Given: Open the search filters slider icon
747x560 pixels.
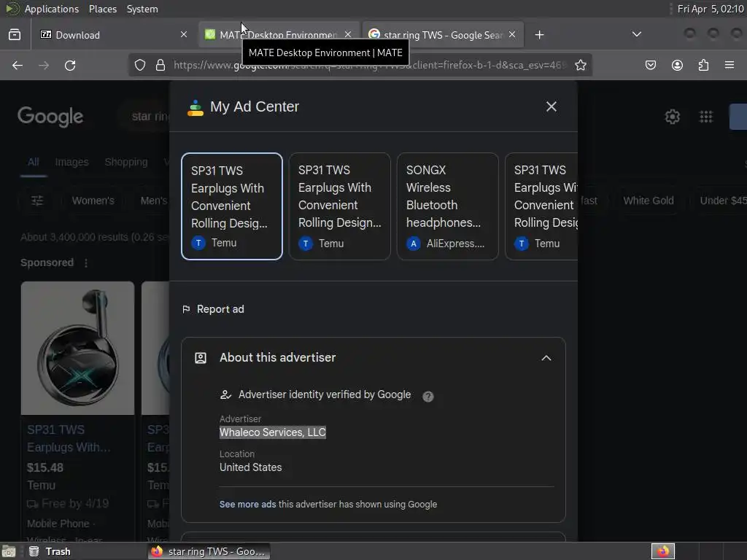Looking at the screenshot, I should [x=37, y=201].
